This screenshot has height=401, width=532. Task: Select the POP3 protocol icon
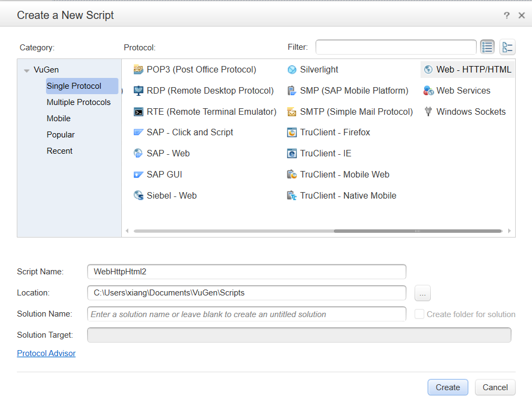[x=138, y=70]
